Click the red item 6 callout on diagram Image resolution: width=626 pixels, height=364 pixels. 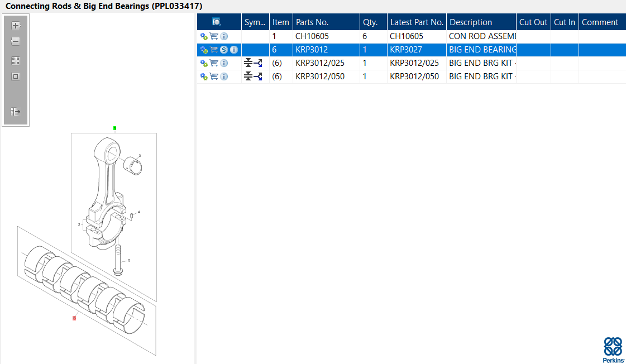[74, 318]
